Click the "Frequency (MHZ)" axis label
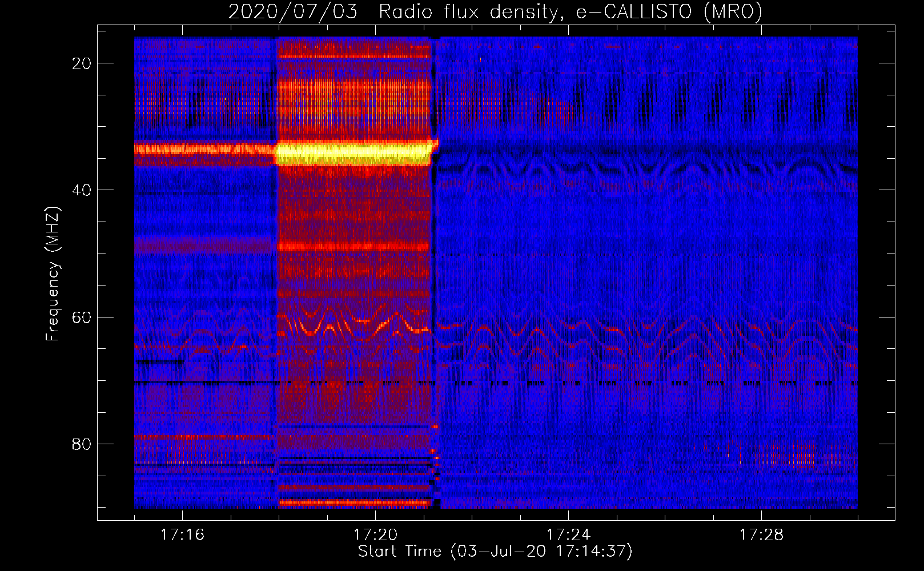The width and height of the screenshot is (924, 571). (x=53, y=274)
